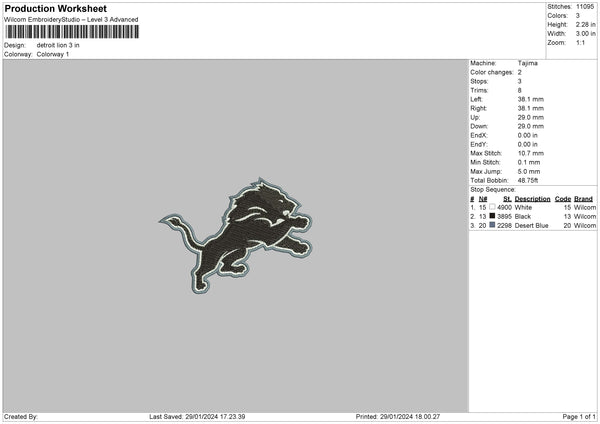This screenshot has width=600, height=424.
Task: Click the 'Printed: 29/01/2024 18.00.27' footer
Action: coord(398,417)
